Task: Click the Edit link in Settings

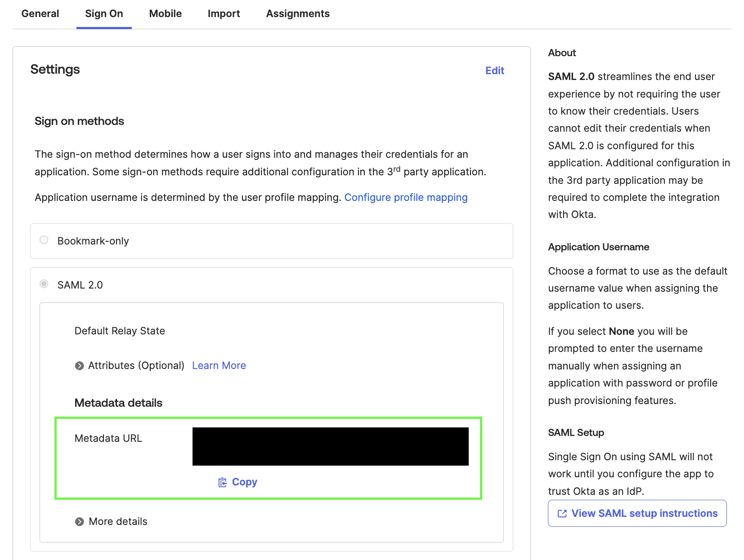Action: [494, 71]
